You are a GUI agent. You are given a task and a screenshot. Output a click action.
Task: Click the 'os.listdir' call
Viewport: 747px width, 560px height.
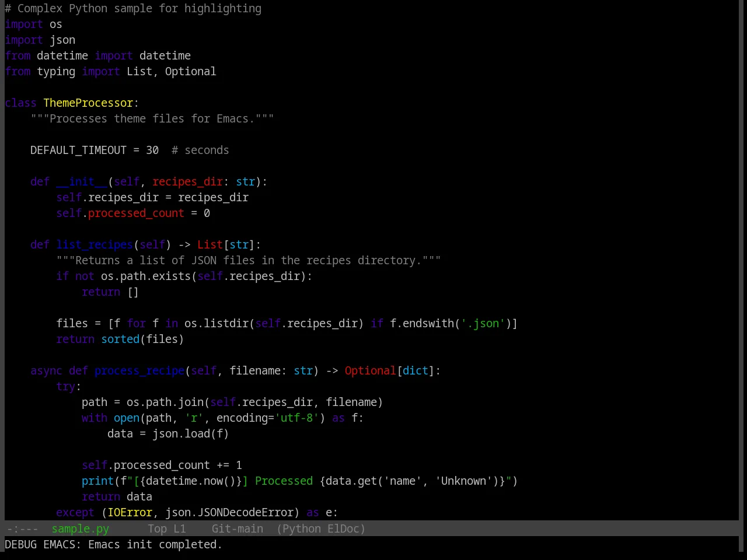pyautogui.click(x=217, y=324)
